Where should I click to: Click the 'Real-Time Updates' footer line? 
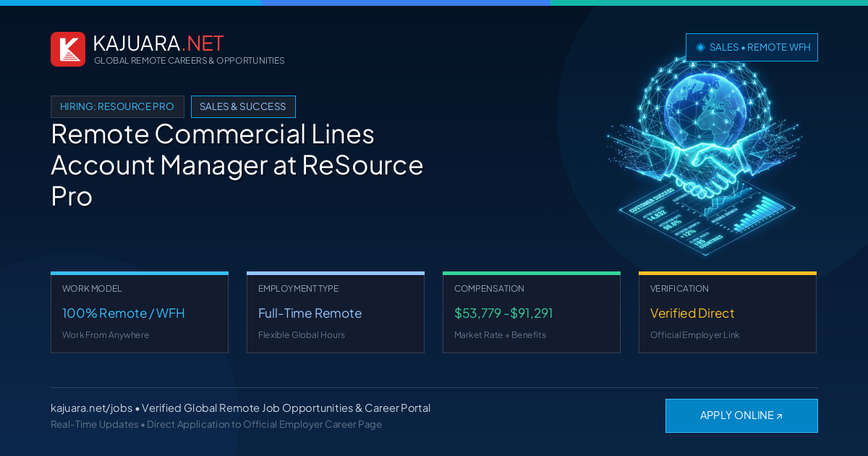216,424
